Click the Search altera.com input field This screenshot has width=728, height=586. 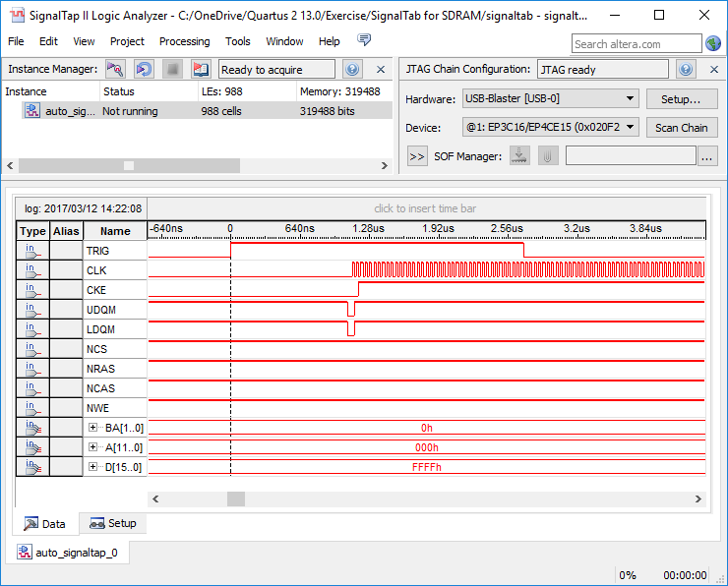(636, 44)
